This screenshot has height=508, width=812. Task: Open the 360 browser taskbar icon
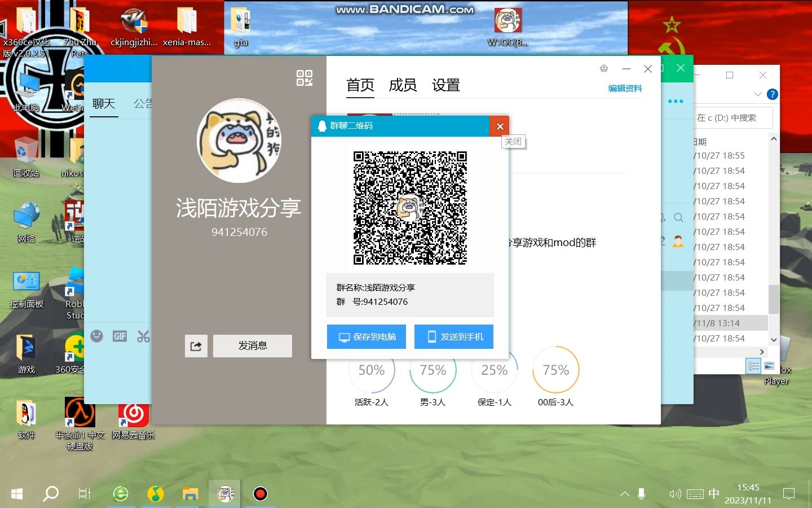[121, 494]
